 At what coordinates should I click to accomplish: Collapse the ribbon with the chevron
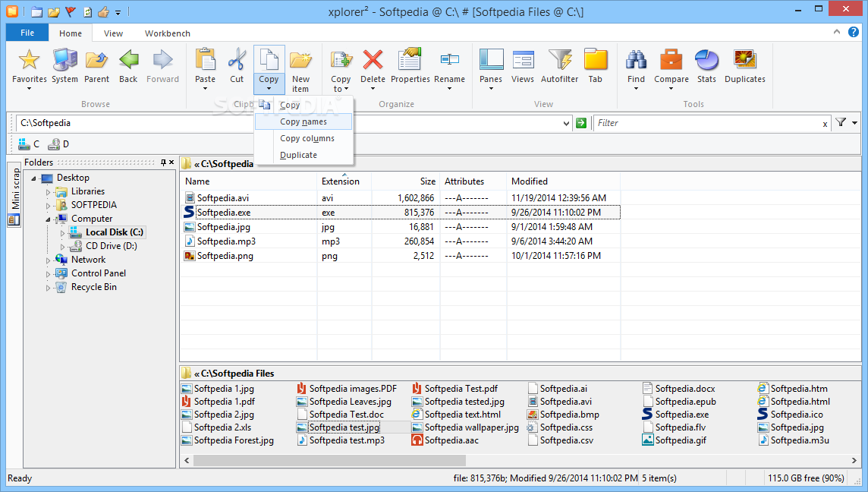point(836,32)
